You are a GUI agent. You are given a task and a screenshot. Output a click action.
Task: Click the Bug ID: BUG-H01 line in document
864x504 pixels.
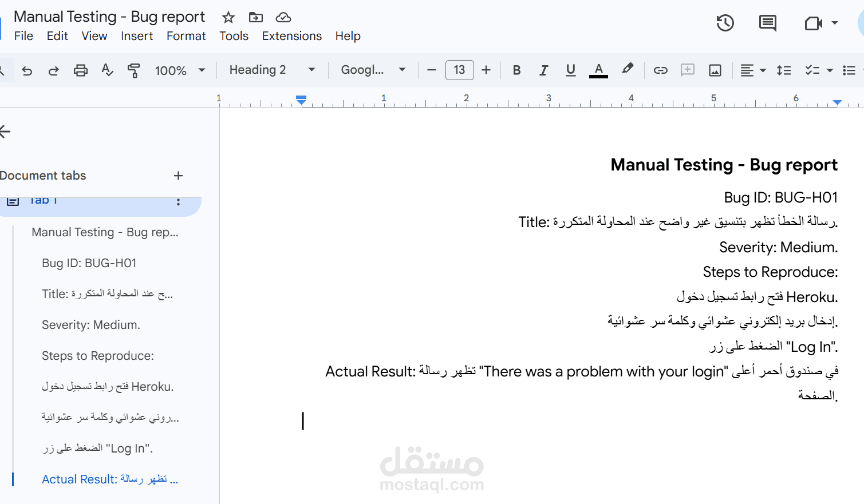pos(781,197)
